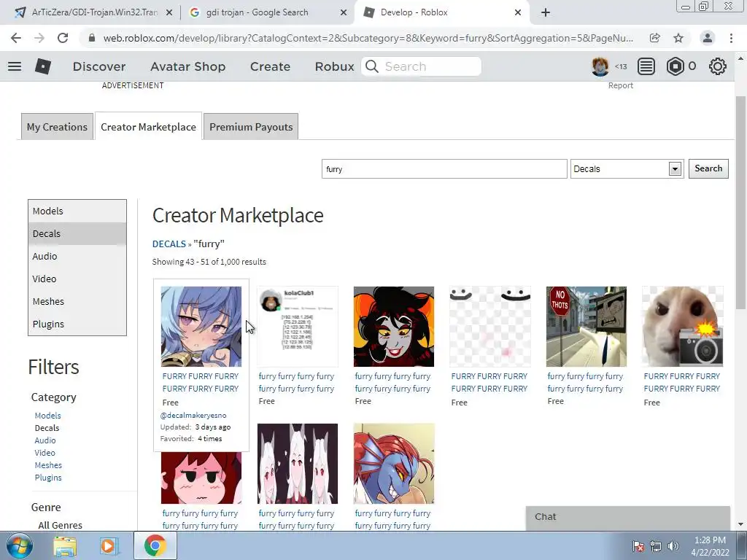Filter by Plugins under Category
Image resolution: width=747 pixels, height=560 pixels.
(48, 478)
